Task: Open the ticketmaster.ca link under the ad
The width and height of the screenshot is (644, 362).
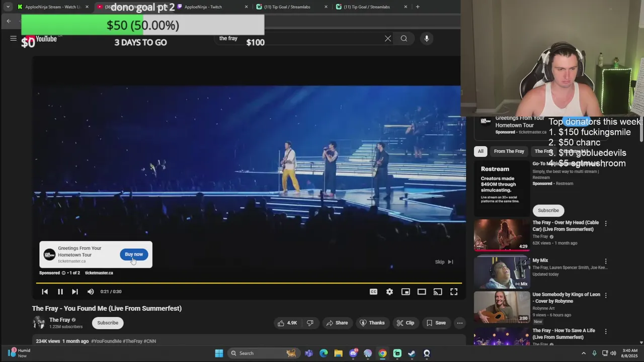Action: [99, 273]
